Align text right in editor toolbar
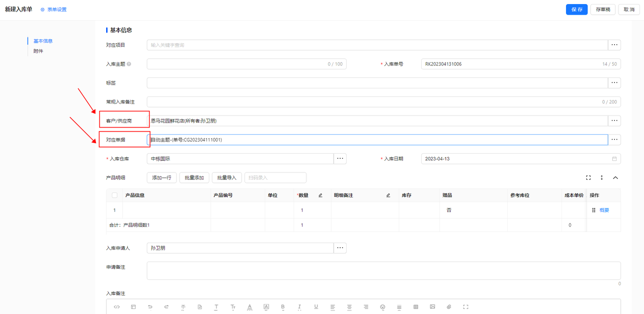Viewport: 644px width, 314px height. point(366,306)
